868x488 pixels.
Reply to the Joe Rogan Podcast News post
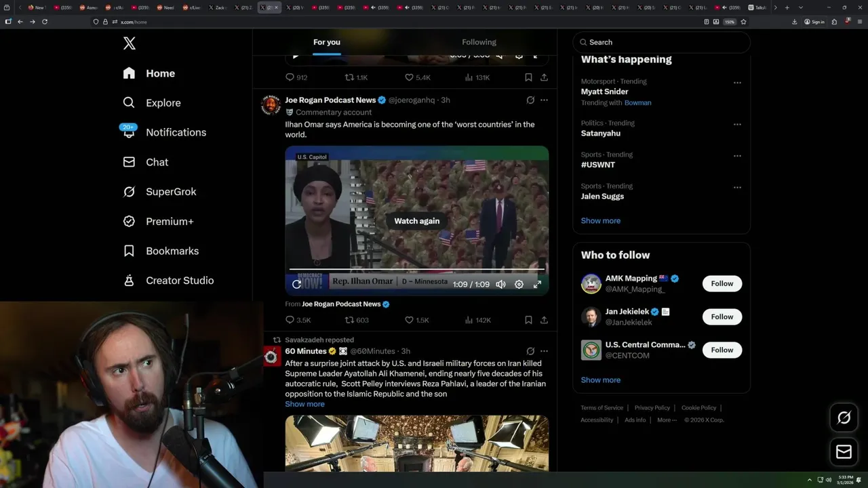pos(298,320)
